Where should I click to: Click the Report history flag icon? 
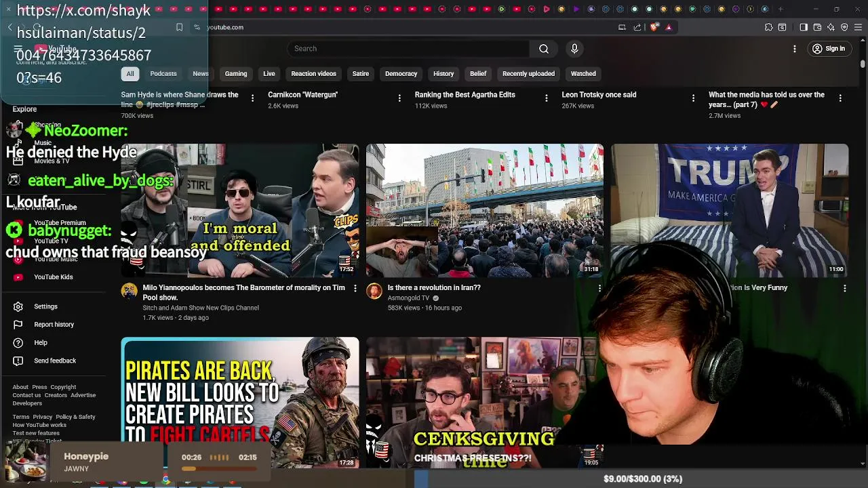[18, 325]
